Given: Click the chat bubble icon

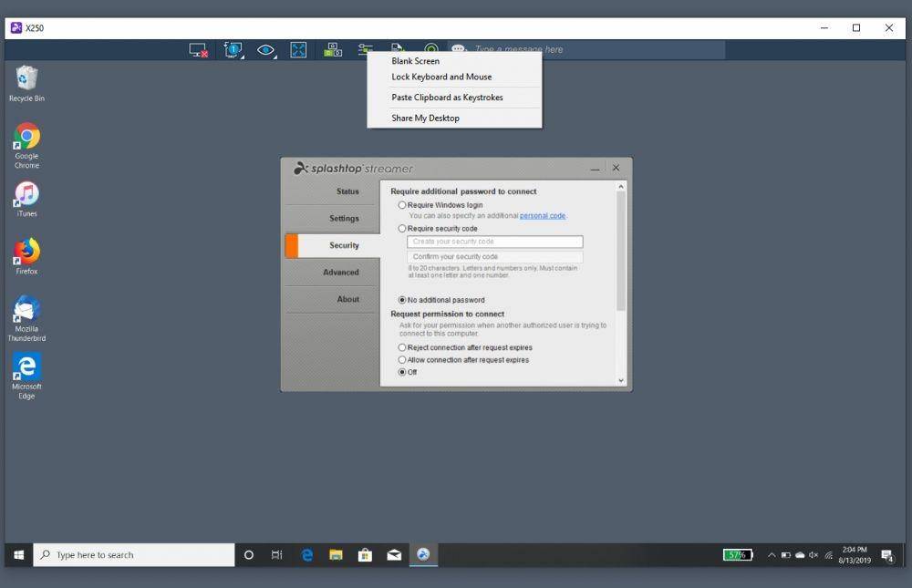Looking at the screenshot, I should point(459,49).
